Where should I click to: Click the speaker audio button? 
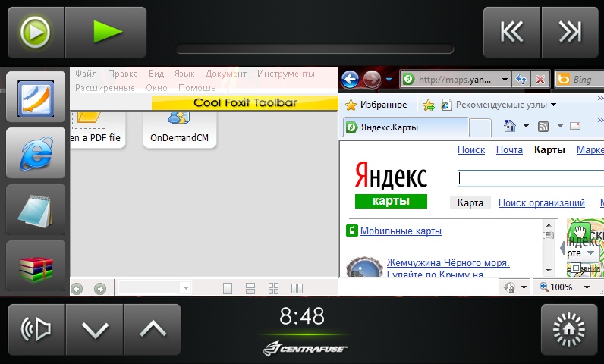36,330
